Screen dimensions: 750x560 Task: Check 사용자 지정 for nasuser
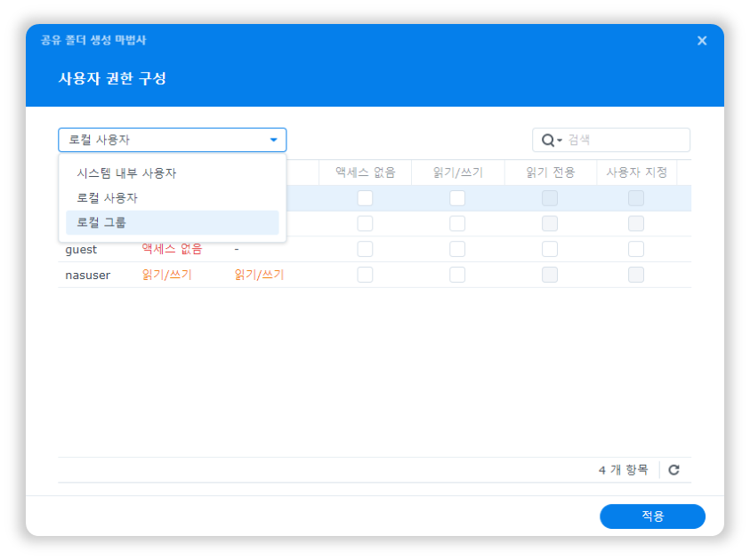coord(636,275)
